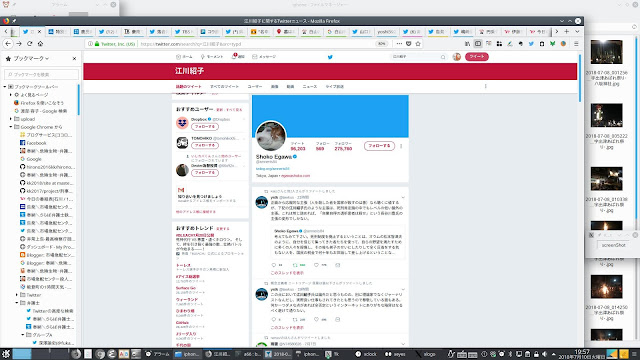Click the Twitter Home nav item
Screen dimensions: 640x360
184,57
